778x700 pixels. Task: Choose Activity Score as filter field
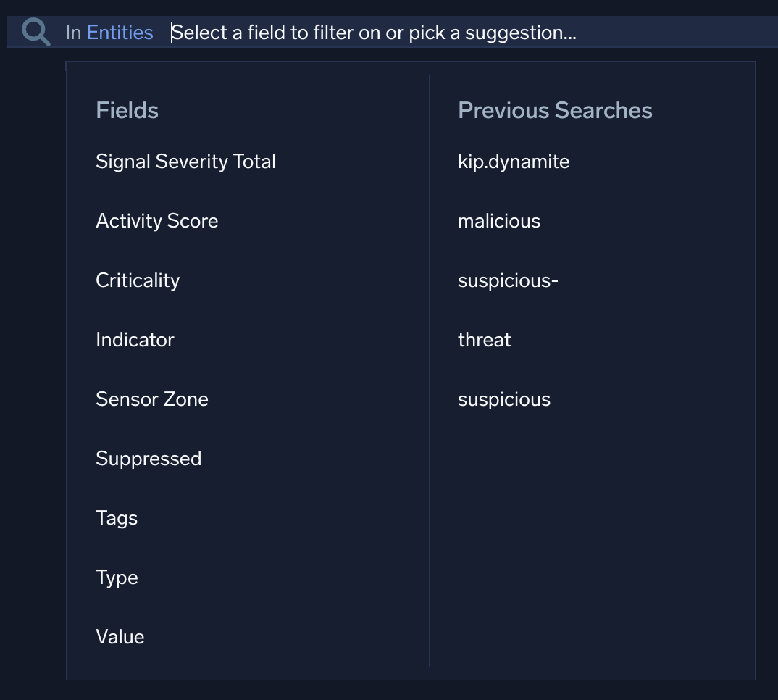(x=156, y=220)
